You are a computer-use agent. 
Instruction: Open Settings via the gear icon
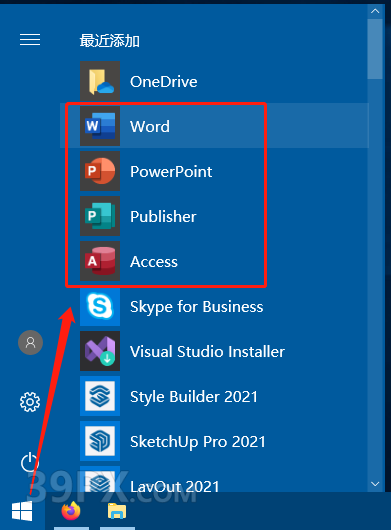click(x=30, y=402)
